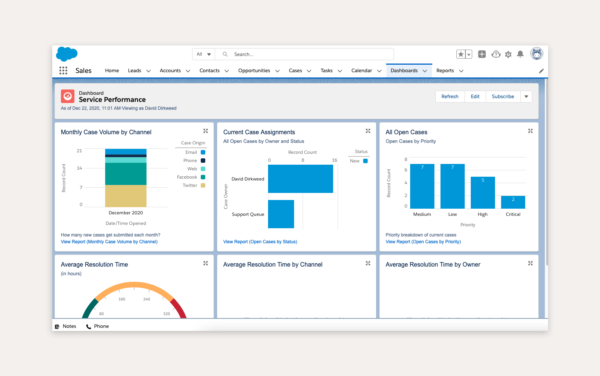Image resolution: width=600 pixels, height=376 pixels.
Task: Click the pencil icon to edit the navigation bar
Action: pyautogui.click(x=541, y=71)
